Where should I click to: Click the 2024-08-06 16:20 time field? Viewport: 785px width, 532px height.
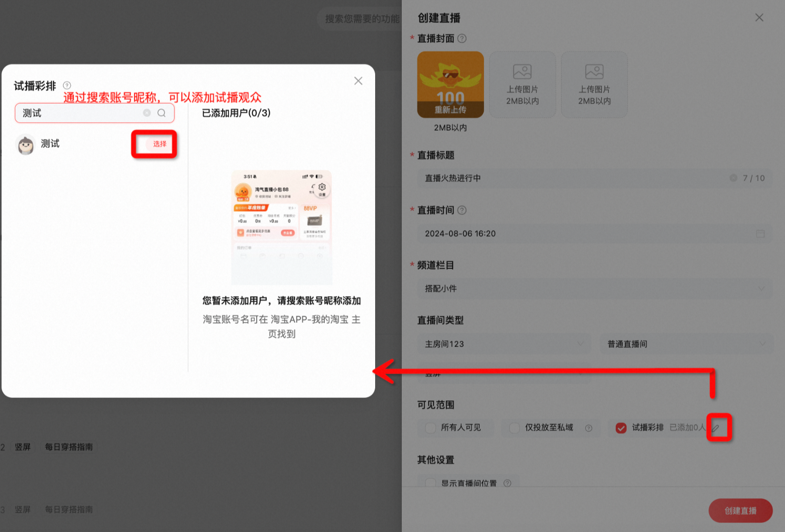pos(594,233)
